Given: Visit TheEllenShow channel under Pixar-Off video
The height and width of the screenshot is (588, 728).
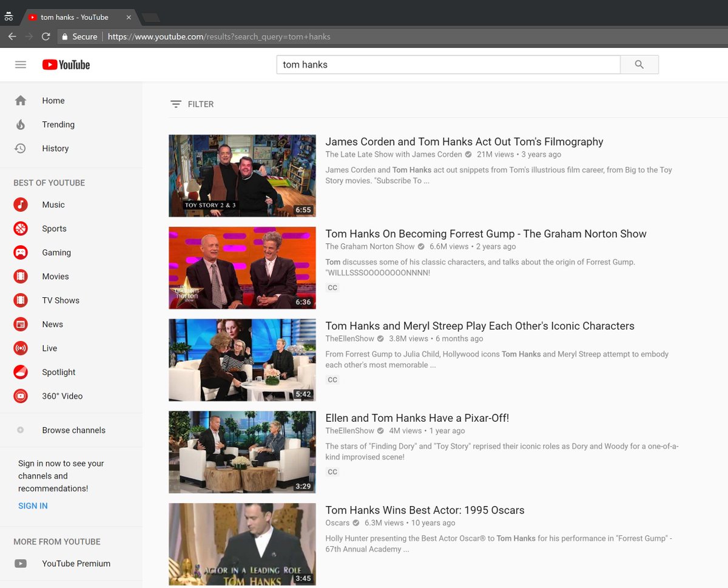Looking at the screenshot, I should pyautogui.click(x=350, y=431).
